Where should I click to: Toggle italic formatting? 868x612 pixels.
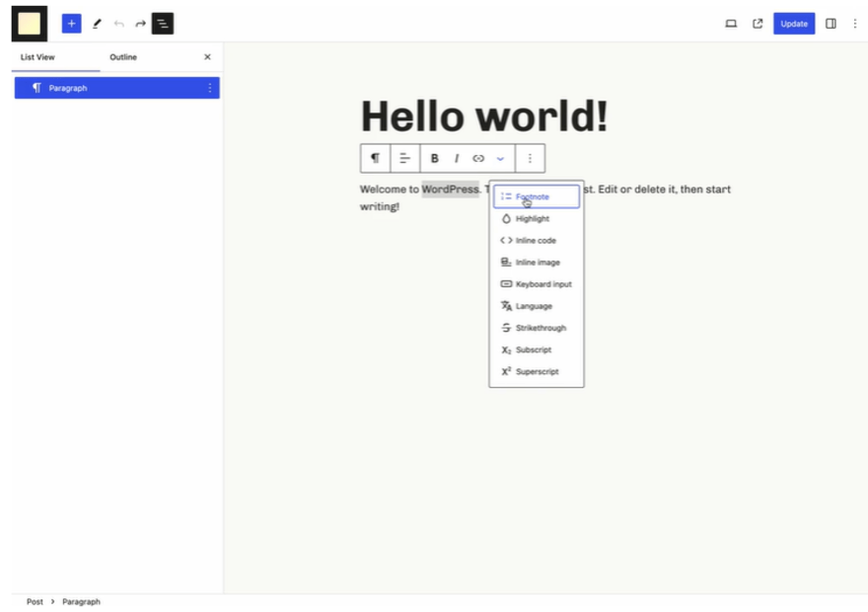pos(456,158)
